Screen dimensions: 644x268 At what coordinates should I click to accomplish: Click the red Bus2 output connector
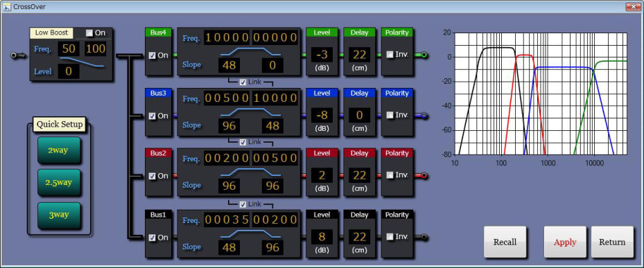[x=424, y=176]
